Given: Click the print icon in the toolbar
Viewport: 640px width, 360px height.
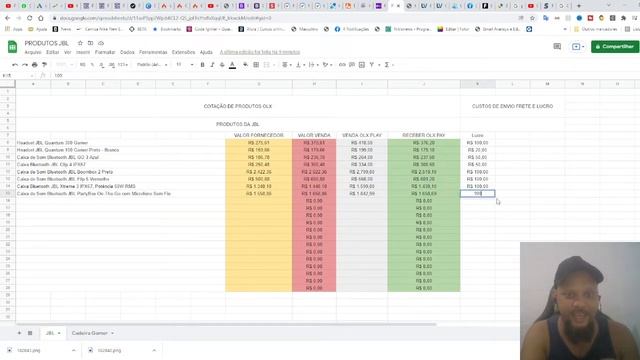Looking at the screenshot, I should [x=35, y=65].
